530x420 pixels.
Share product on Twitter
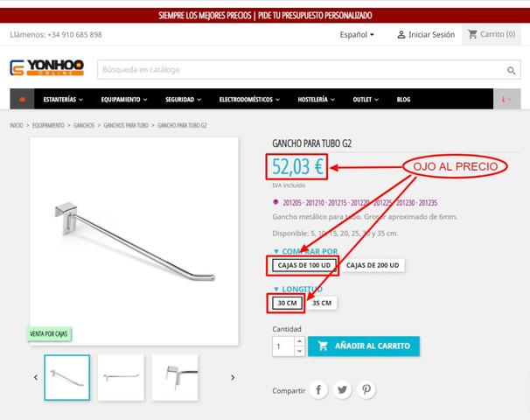pyautogui.click(x=342, y=389)
